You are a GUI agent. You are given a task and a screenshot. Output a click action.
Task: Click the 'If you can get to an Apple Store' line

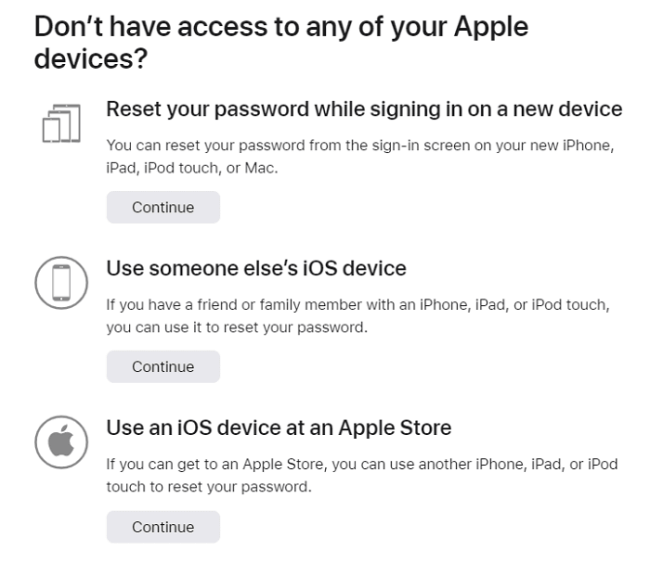pos(362,465)
